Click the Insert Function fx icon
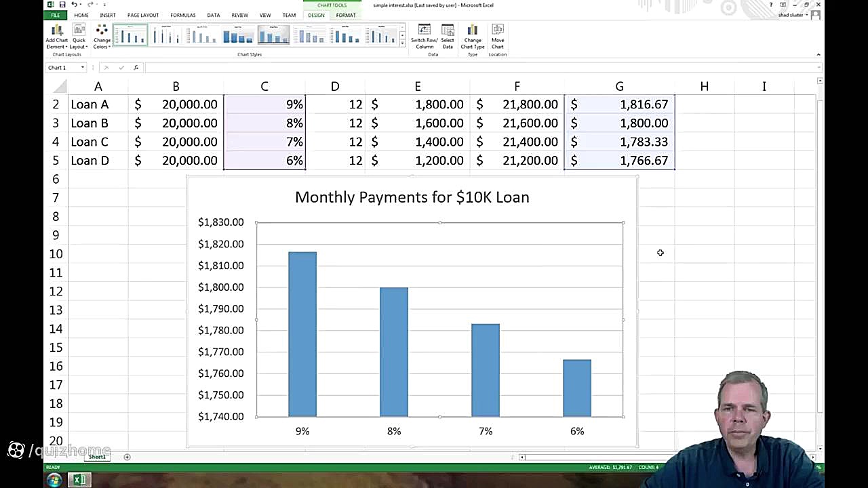The height and width of the screenshot is (488, 868). (136, 68)
